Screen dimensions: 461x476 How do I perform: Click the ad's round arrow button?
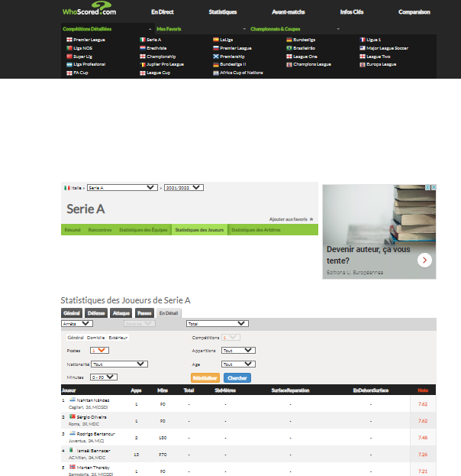[x=424, y=261]
